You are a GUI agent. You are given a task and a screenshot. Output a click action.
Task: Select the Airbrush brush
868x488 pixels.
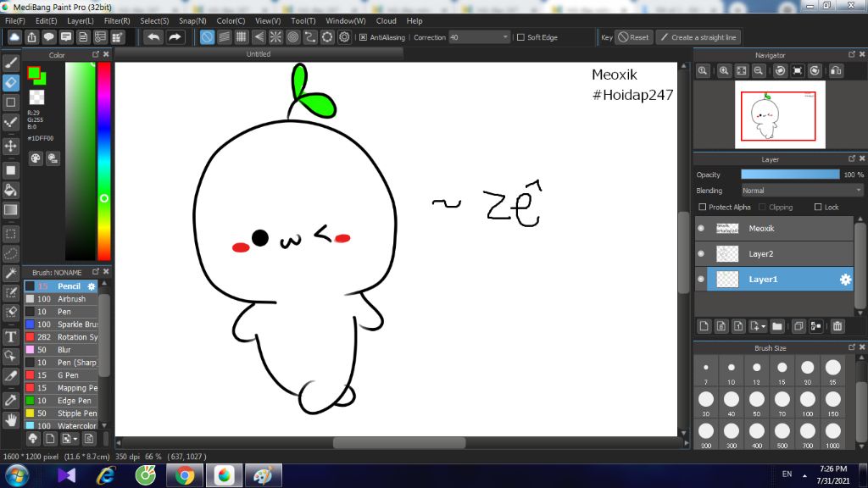[61, 299]
